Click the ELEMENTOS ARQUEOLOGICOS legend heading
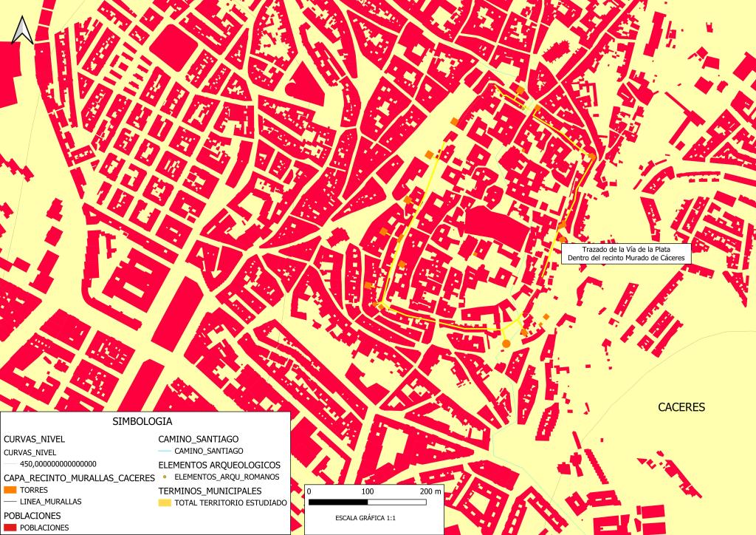 (x=219, y=465)
